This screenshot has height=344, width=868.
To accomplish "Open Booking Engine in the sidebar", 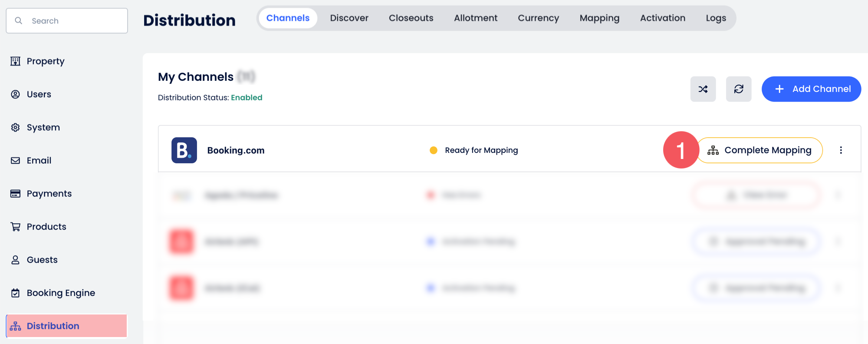I will click(x=60, y=293).
